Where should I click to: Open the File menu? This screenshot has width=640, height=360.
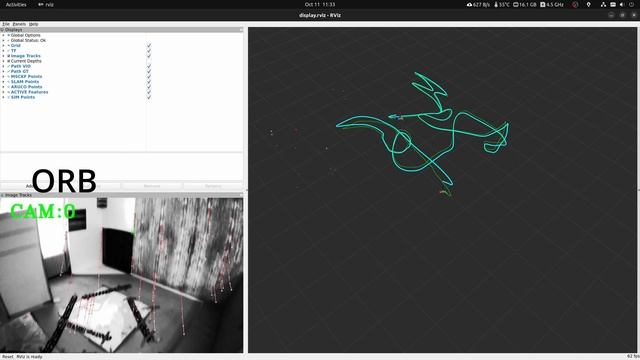click(6, 24)
